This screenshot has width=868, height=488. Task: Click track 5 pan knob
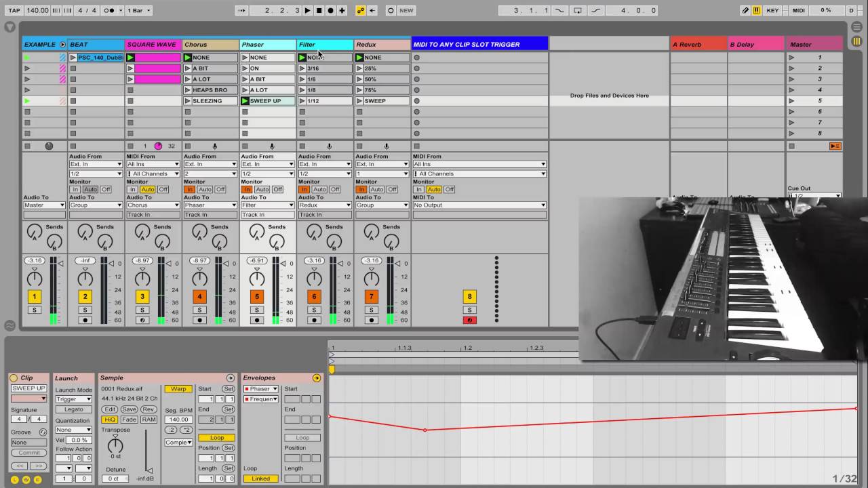click(256, 278)
